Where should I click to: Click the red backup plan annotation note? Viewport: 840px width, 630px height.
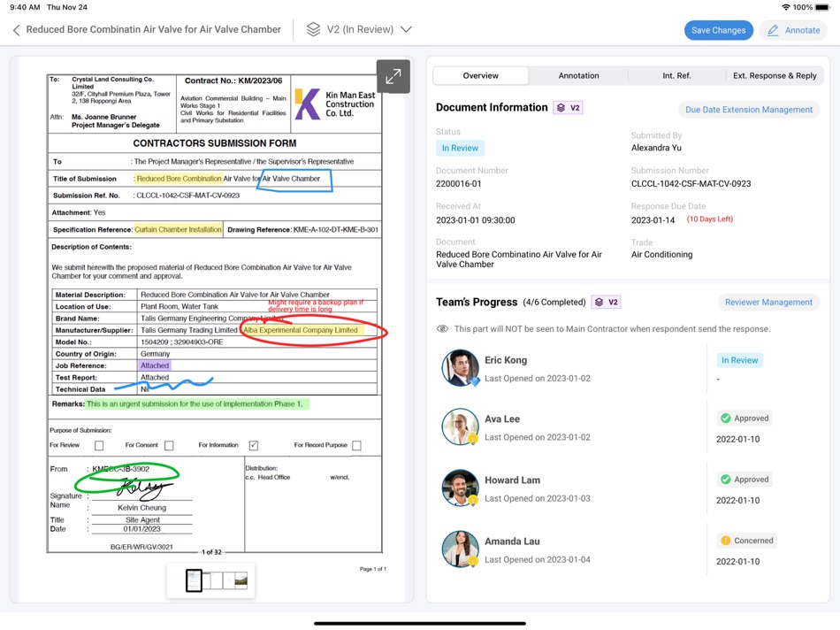tap(316, 305)
